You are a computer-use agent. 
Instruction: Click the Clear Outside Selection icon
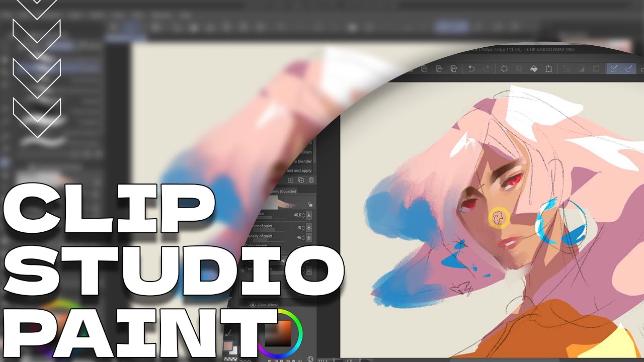pyautogui.click(x=519, y=69)
